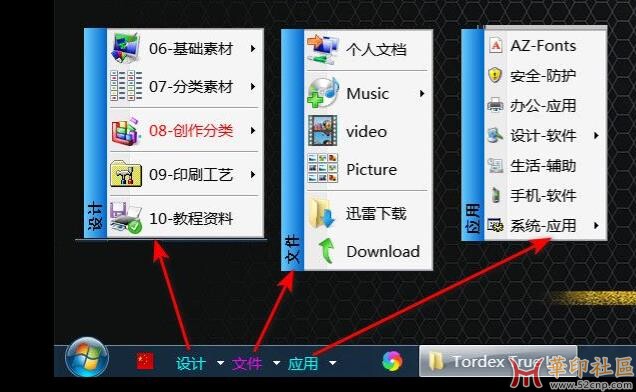Select 07-分类素材 menu entry
The image size is (636, 392).
coord(185,86)
